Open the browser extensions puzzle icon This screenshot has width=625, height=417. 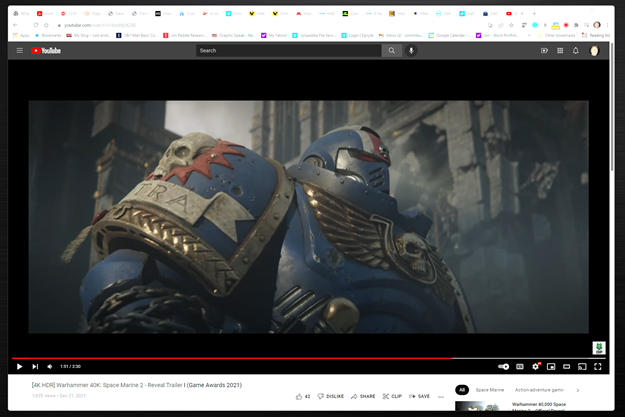tap(576, 25)
